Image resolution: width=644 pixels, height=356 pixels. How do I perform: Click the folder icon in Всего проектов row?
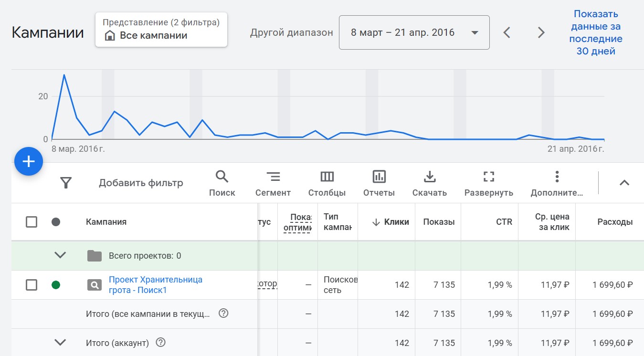pos(95,256)
